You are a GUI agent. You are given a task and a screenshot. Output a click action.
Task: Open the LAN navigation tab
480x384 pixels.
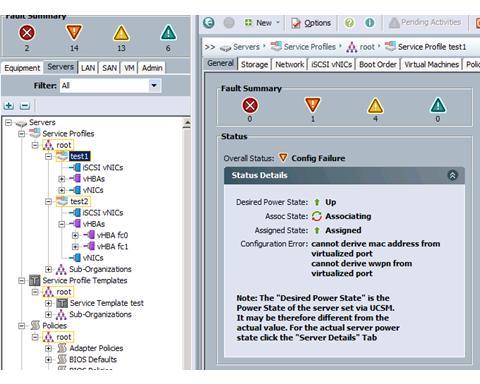point(88,68)
